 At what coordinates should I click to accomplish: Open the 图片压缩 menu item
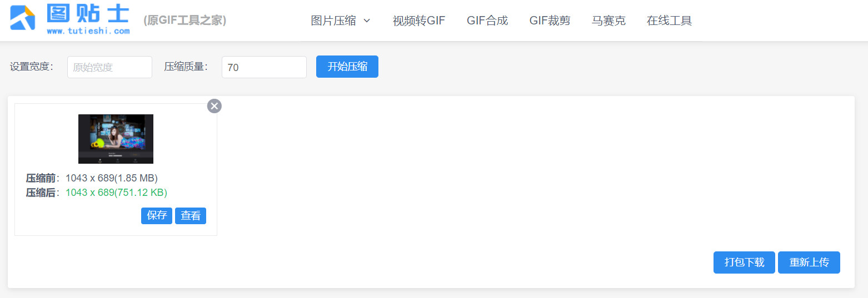pyautogui.click(x=333, y=21)
